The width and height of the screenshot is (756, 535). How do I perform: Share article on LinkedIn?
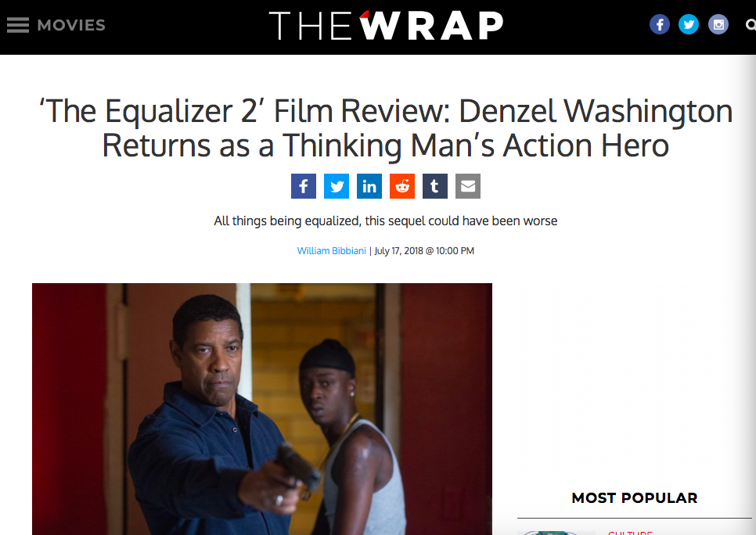tap(369, 186)
